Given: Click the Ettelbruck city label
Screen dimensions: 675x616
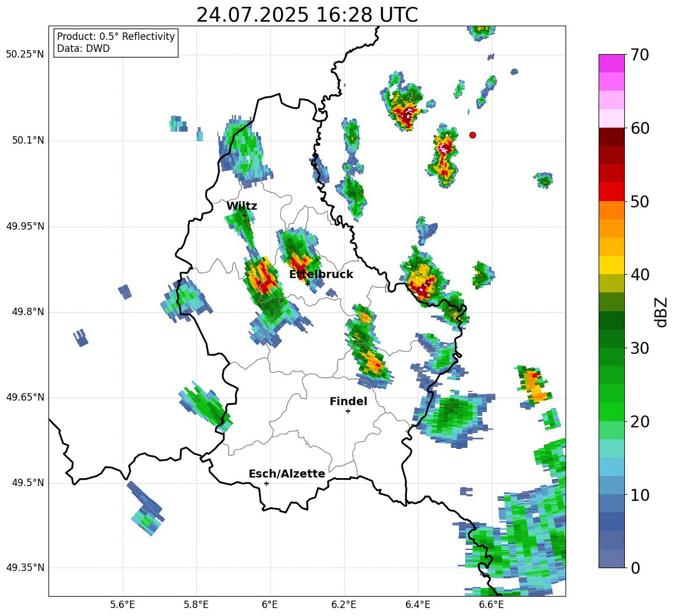Looking at the screenshot, I should click(x=321, y=275).
